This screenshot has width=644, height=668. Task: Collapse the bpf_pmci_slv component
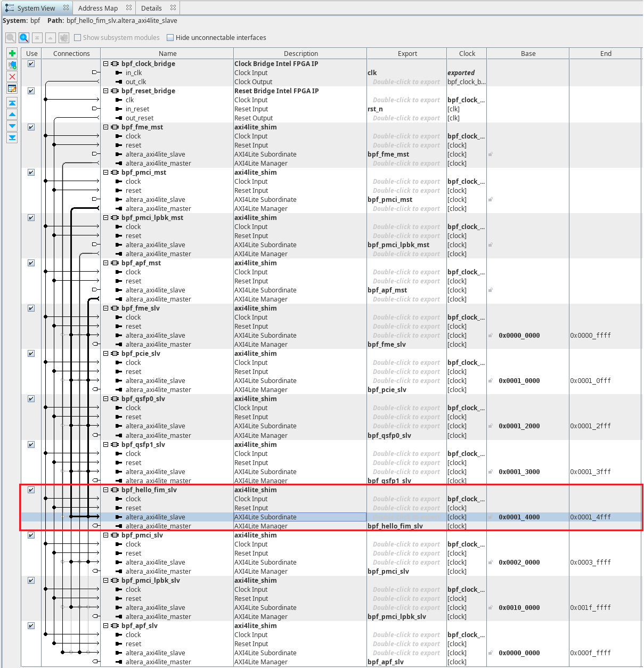point(105,535)
